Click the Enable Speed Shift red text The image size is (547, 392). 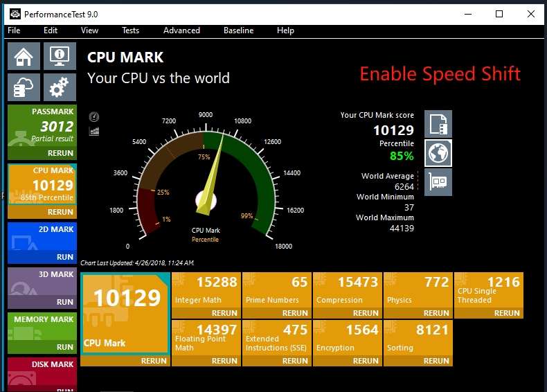pos(440,74)
